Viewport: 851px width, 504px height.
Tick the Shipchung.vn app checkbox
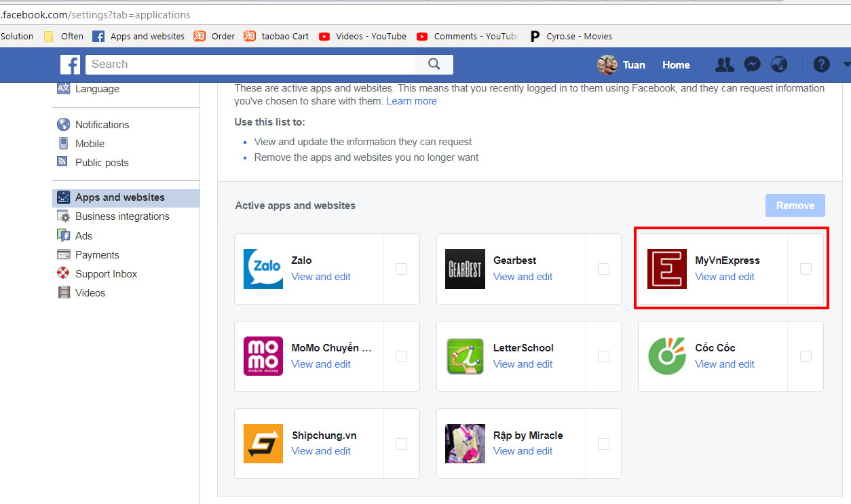[x=401, y=444]
